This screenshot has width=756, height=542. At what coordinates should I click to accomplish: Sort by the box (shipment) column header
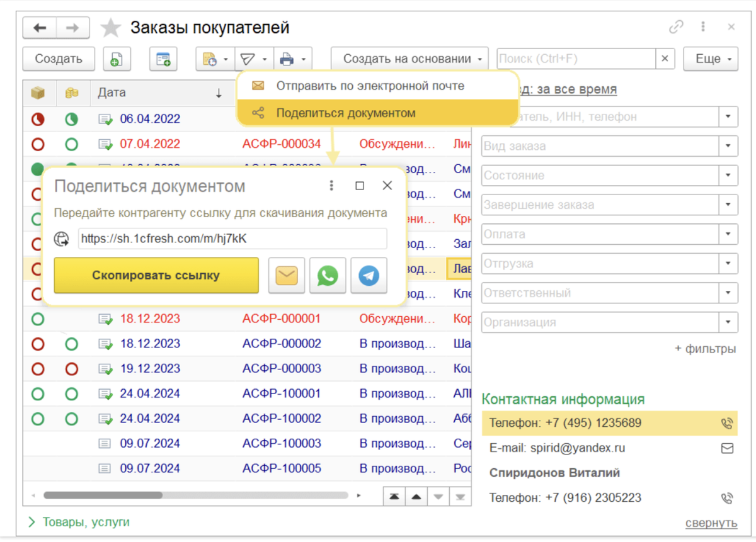38,93
